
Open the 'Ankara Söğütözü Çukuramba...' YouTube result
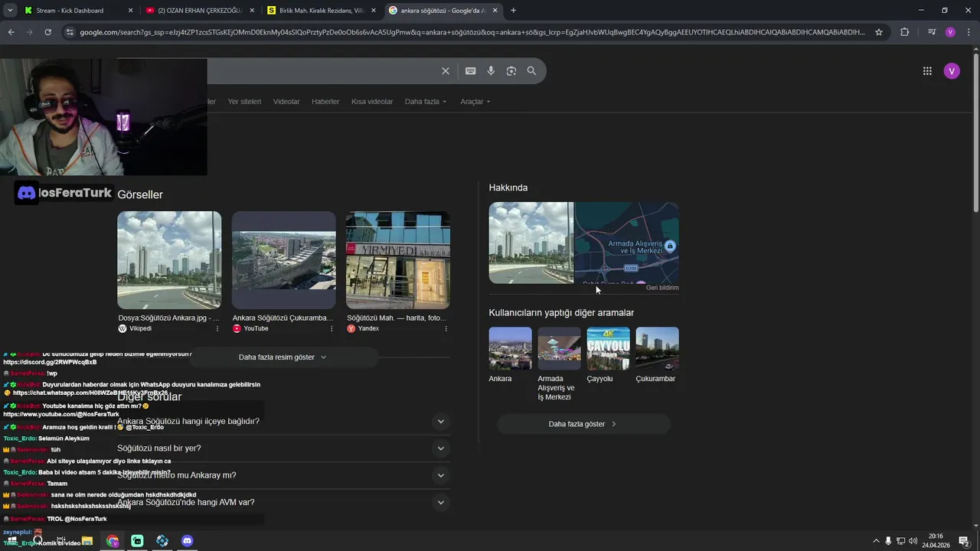(x=283, y=318)
